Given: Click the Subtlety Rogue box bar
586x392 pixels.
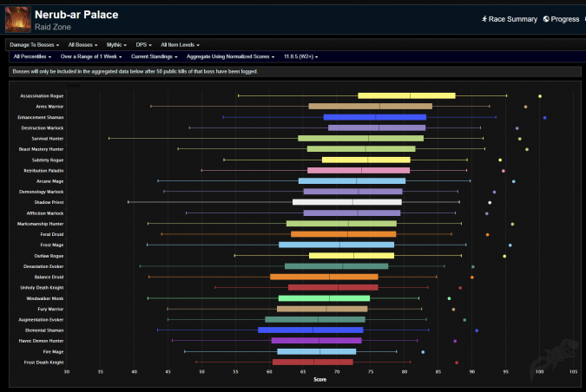Looking at the screenshot, I should [365, 160].
